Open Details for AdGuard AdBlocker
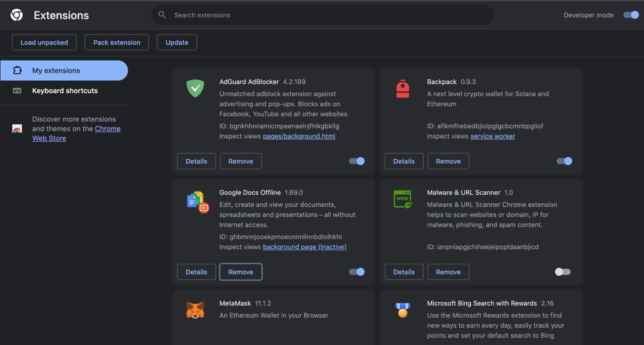This screenshot has width=644, height=345. point(196,161)
